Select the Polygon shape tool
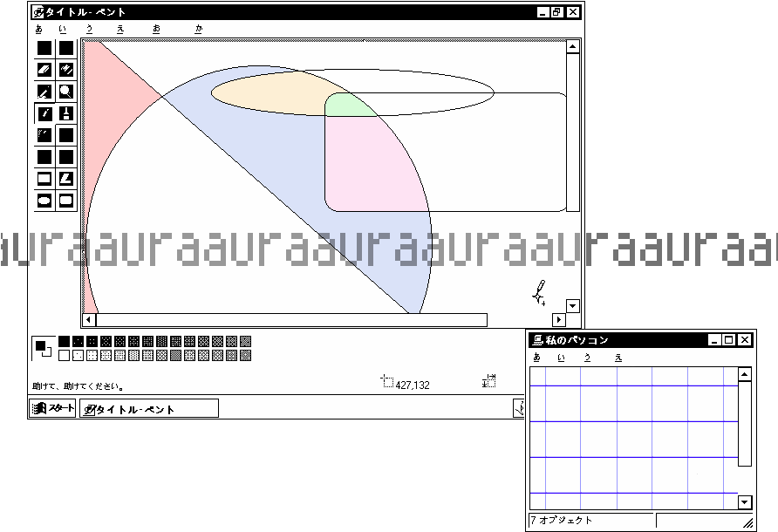Image resolution: width=778 pixels, height=532 pixels. click(x=66, y=179)
